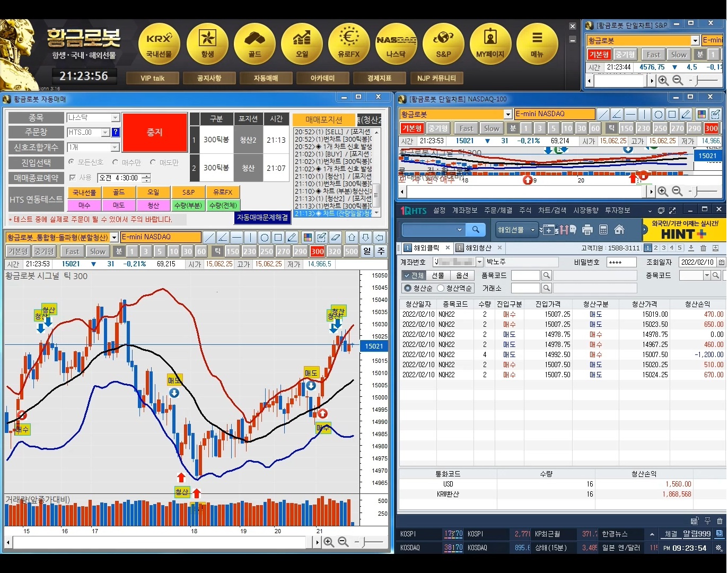Expand the 해외선물 dropdown in HTS toolbar
The width and height of the screenshot is (728, 573).
point(532,230)
